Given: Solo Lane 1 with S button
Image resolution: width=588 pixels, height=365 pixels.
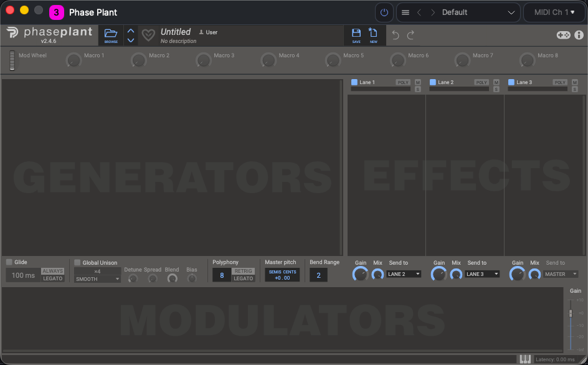Looking at the screenshot, I should (418, 89).
